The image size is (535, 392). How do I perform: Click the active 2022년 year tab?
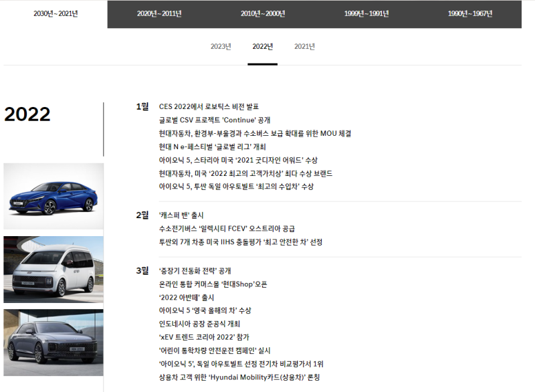(x=262, y=46)
